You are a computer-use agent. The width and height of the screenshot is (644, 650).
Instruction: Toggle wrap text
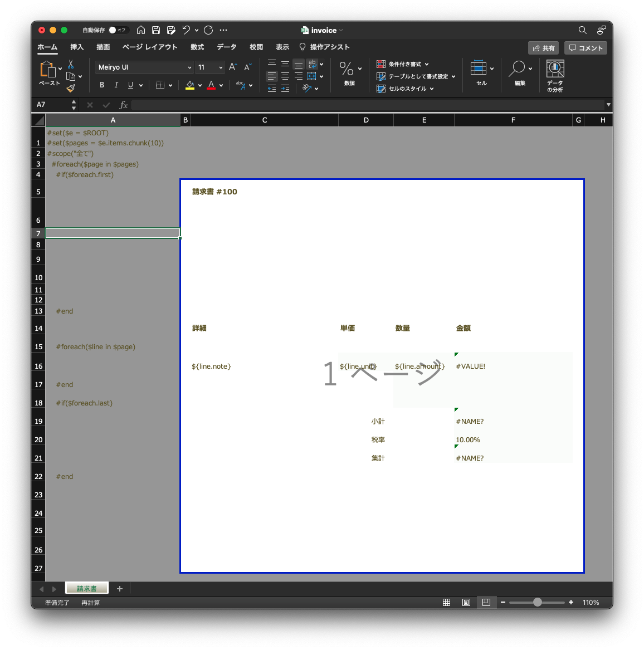point(312,64)
